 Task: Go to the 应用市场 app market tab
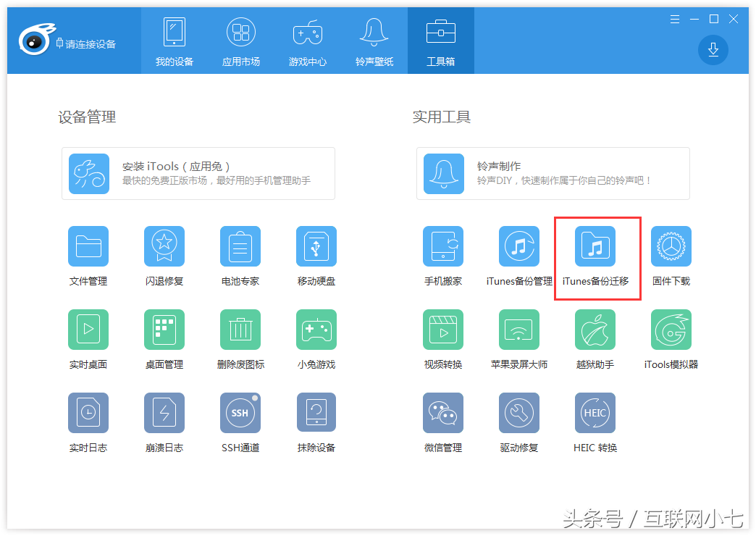pos(241,41)
